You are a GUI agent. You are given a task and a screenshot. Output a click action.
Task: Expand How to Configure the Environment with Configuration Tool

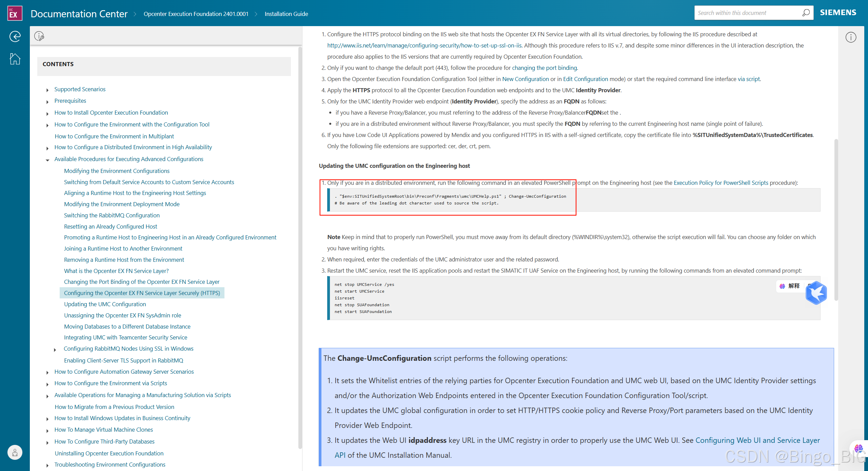click(47, 125)
